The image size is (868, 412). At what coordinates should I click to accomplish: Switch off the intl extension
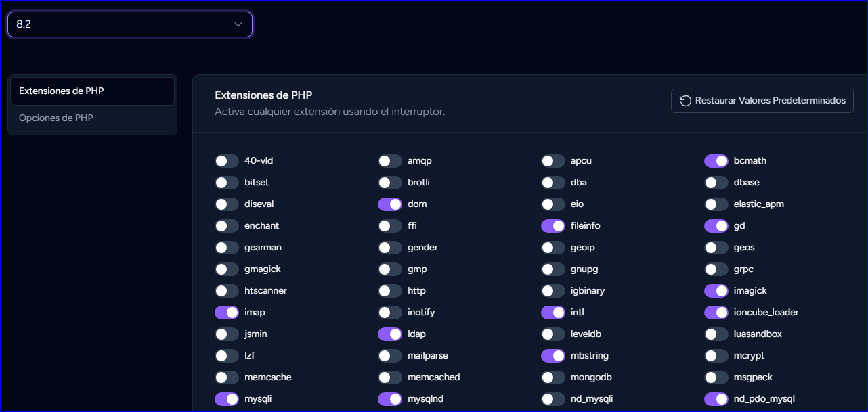[x=552, y=313]
